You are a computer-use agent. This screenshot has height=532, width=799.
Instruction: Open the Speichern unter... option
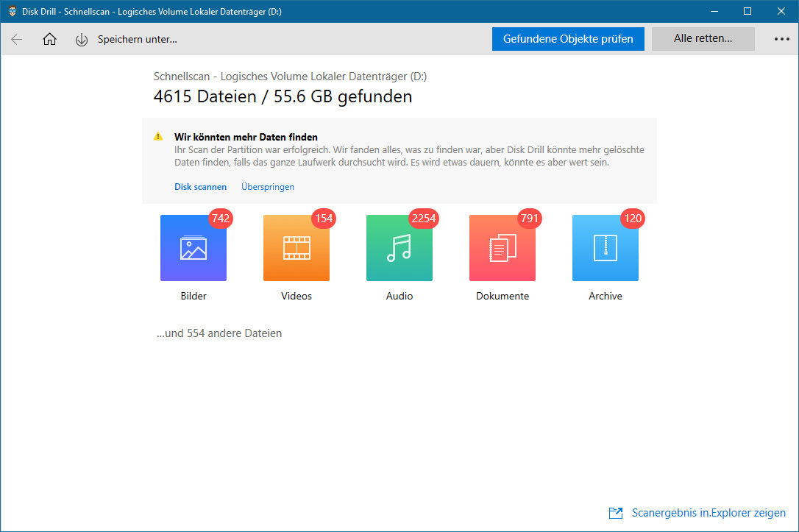pyautogui.click(x=138, y=39)
